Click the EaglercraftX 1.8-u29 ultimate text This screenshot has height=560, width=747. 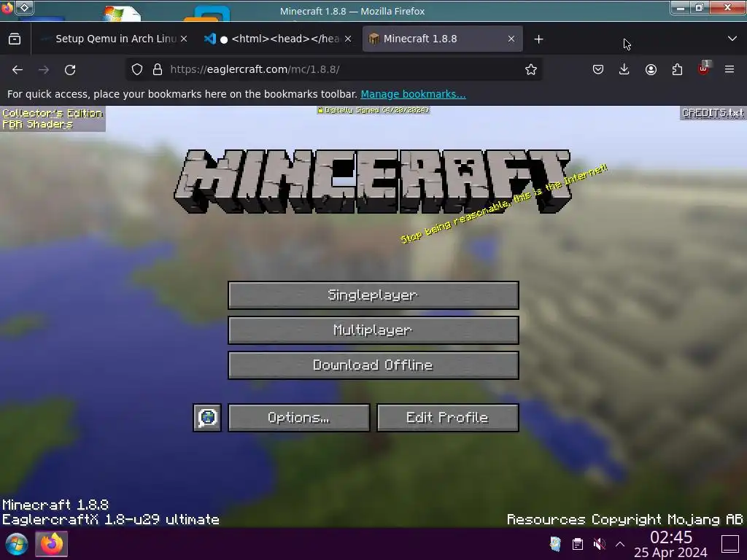[x=111, y=519]
